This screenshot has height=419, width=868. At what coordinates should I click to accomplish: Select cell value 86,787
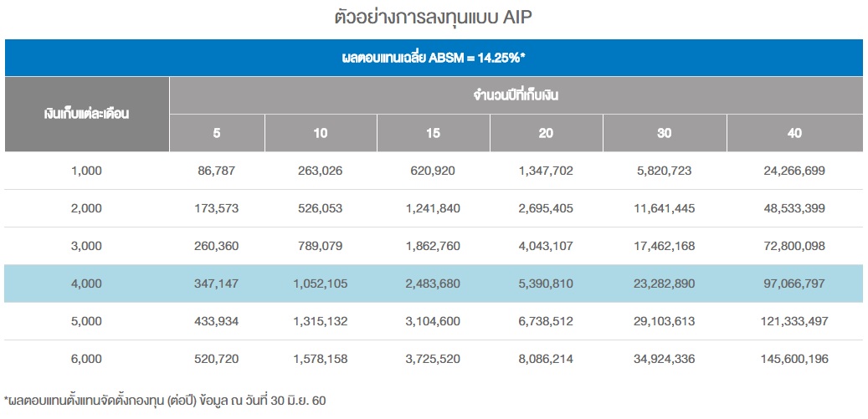[217, 171]
